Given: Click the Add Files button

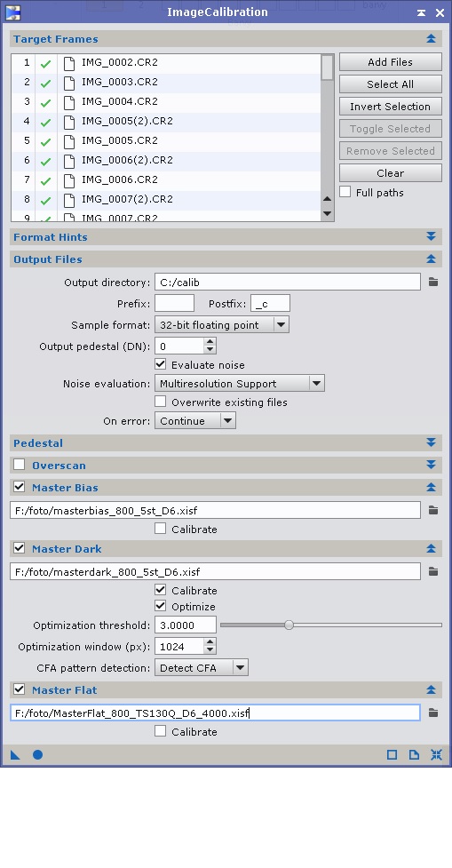Looking at the screenshot, I should [x=390, y=62].
